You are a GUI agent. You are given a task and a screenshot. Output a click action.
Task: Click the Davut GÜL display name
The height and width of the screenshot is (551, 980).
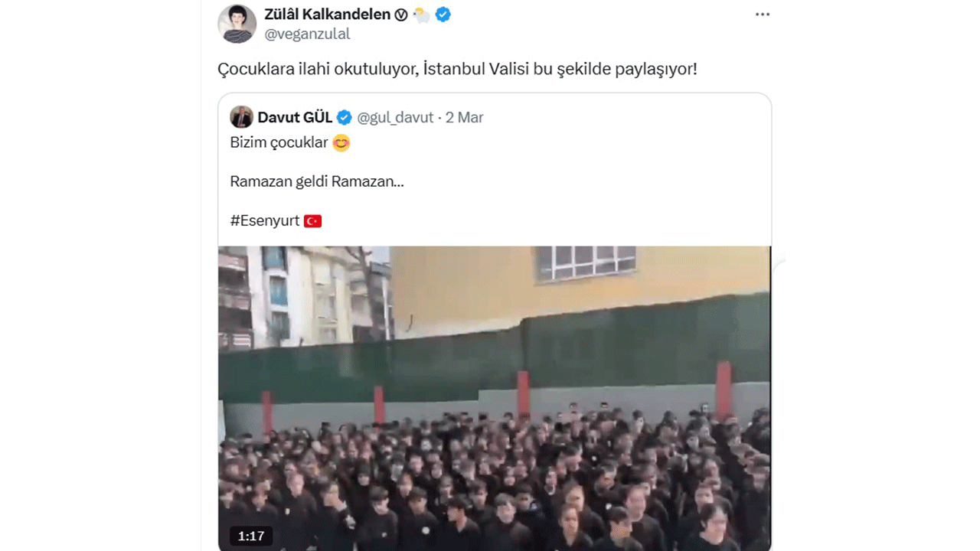tap(295, 118)
